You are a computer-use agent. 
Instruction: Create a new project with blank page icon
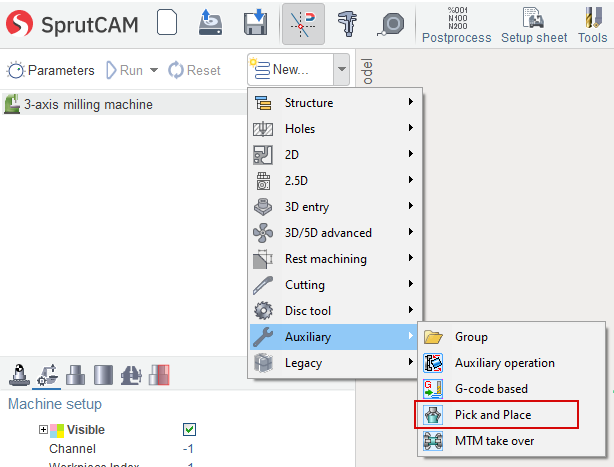click(x=167, y=23)
